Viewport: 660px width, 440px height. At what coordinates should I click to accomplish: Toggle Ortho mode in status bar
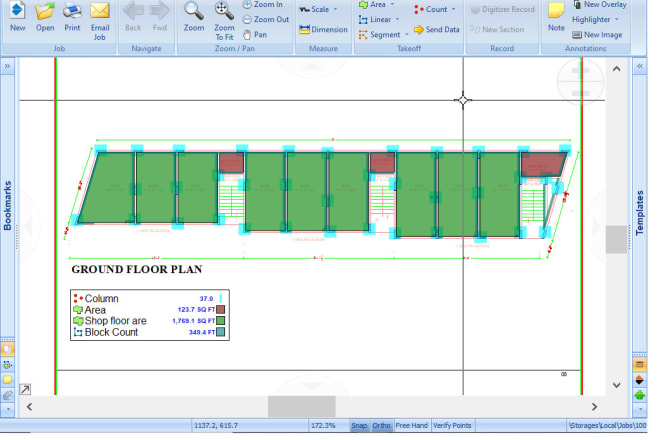coord(381,425)
